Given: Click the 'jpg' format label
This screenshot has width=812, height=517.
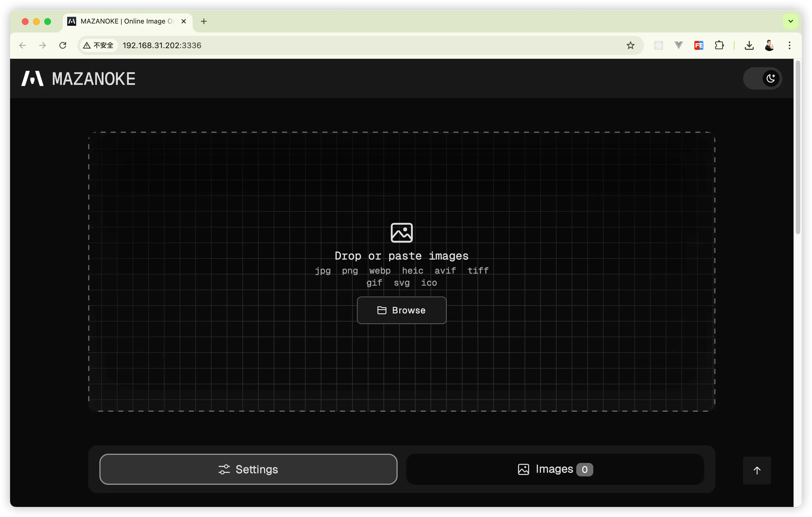Looking at the screenshot, I should coord(323,271).
